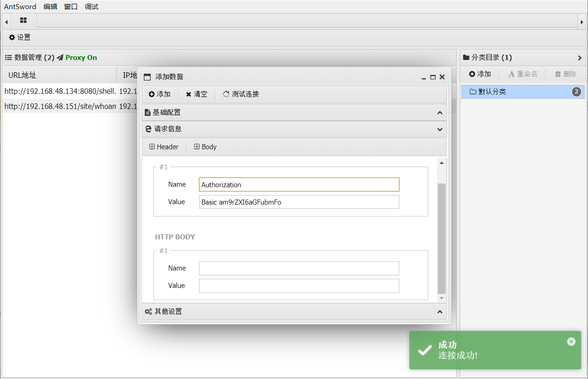588x379 pixels.
Task: Open the 编辑 menu
Action: [50, 6]
